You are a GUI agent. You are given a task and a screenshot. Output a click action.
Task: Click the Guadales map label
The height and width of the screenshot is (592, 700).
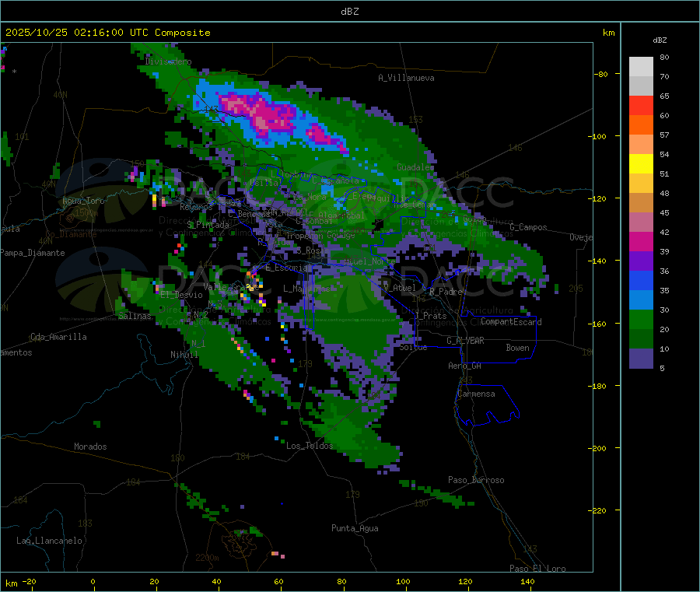pyautogui.click(x=415, y=167)
